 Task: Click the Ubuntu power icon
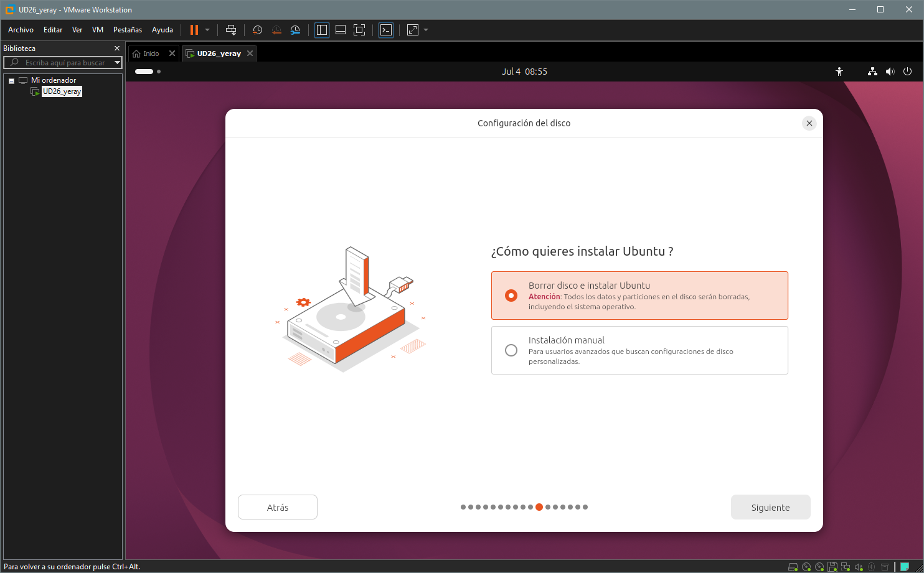click(907, 72)
